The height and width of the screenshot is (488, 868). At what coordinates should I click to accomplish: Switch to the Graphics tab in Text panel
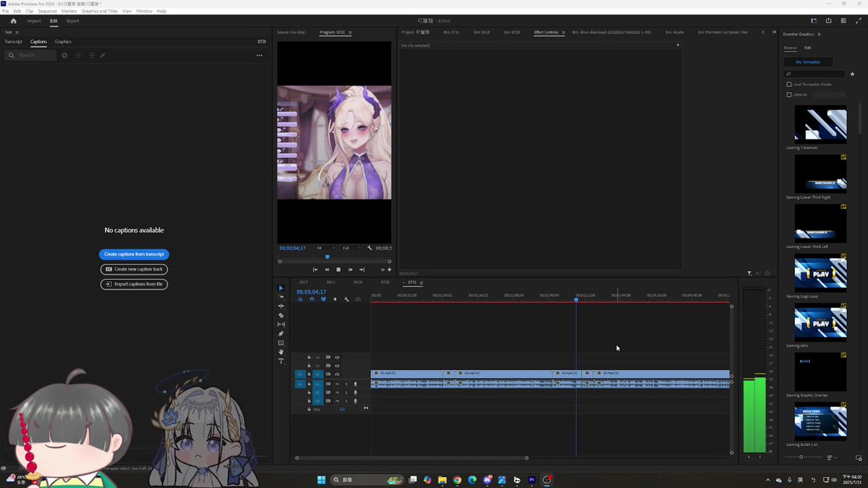(x=63, y=42)
